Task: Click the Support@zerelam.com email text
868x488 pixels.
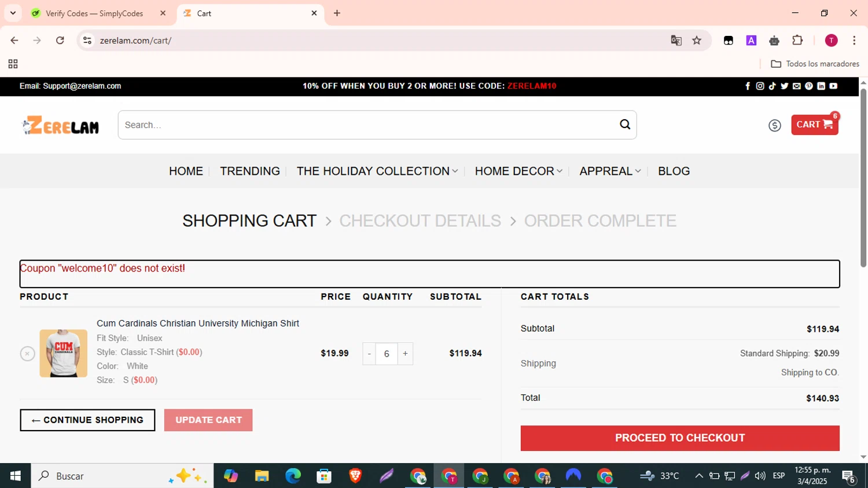Action: (x=82, y=86)
